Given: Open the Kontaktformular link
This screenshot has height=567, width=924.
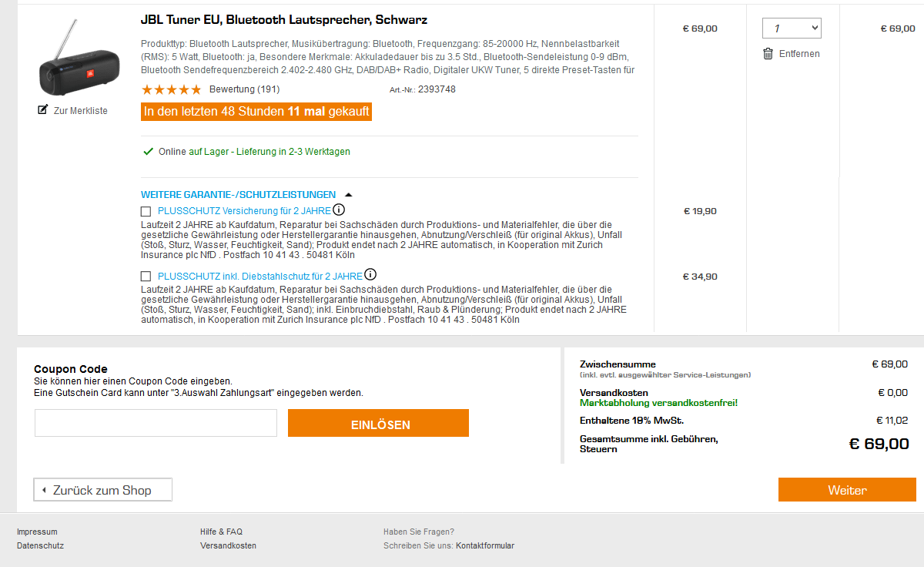Looking at the screenshot, I should pyautogui.click(x=485, y=545).
